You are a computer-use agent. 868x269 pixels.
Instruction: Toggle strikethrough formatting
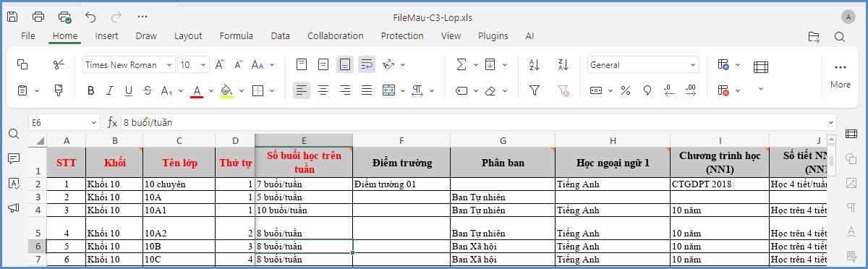pyautogui.click(x=148, y=90)
